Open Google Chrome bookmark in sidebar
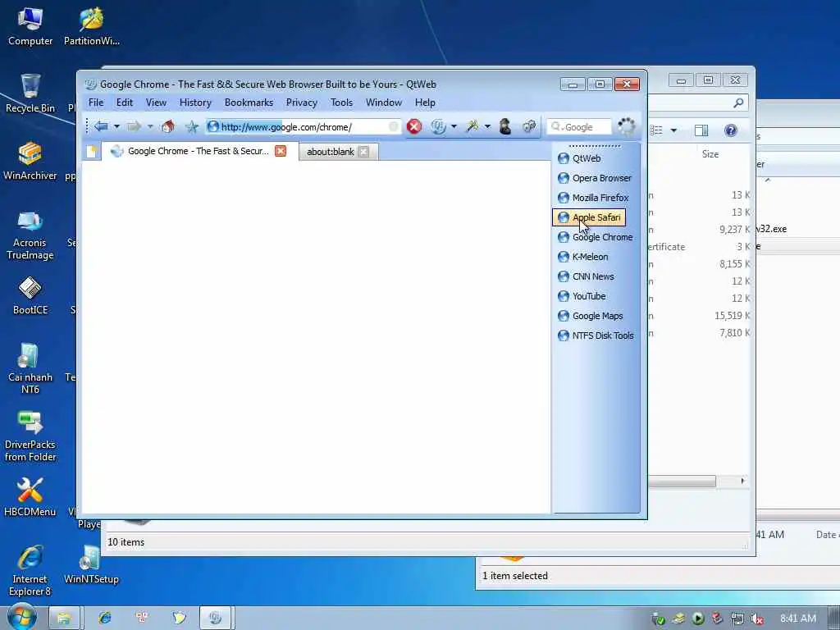The height and width of the screenshot is (630, 840). 596,237
